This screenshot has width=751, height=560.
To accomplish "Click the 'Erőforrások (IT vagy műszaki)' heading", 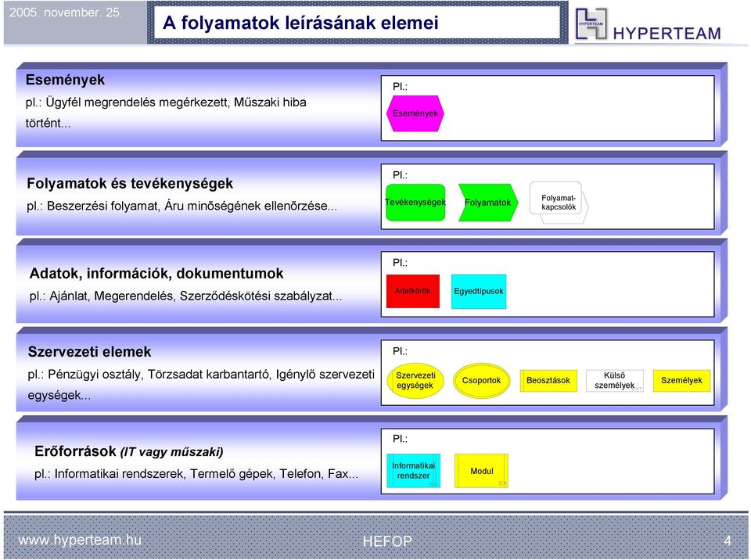I will click(129, 451).
